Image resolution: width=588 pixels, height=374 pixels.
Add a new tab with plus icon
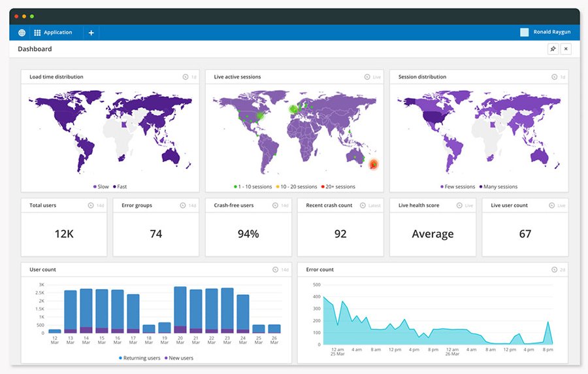[x=91, y=33]
